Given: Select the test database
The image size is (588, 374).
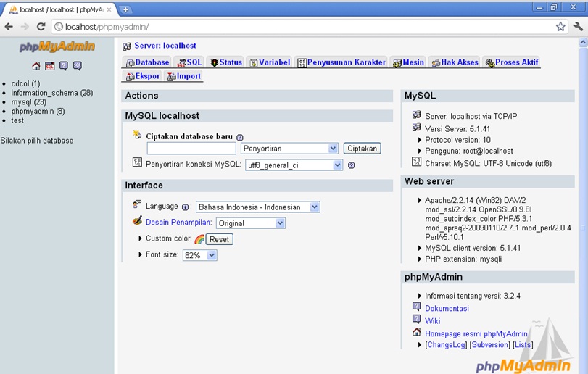Looking at the screenshot, I should click(17, 120).
